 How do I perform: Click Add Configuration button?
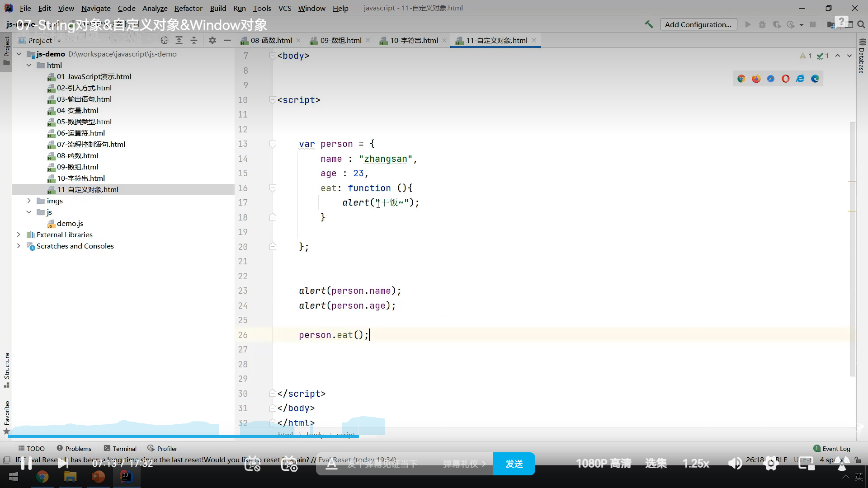click(698, 24)
